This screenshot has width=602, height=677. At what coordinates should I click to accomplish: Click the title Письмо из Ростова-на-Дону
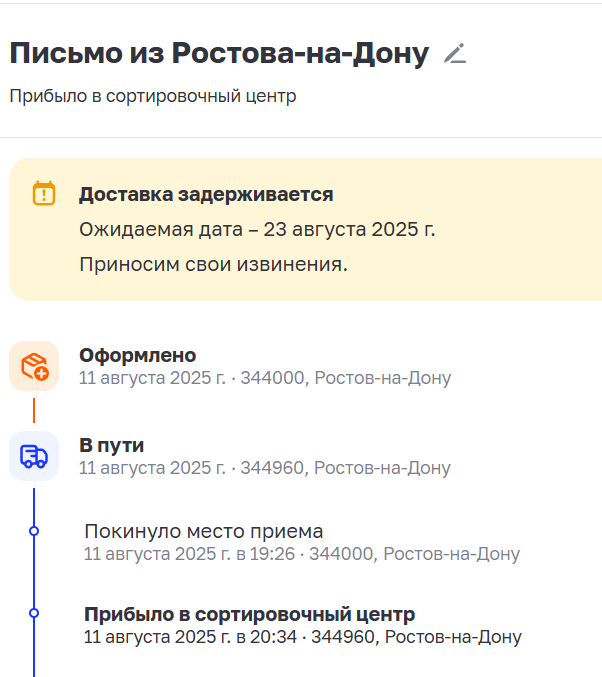click(x=219, y=54)
